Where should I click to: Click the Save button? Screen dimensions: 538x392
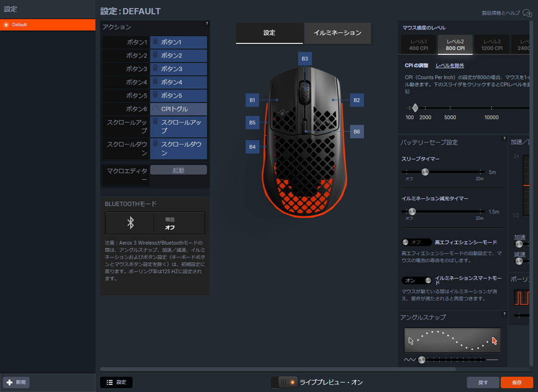pyautogui.click(x=516, y=383)
